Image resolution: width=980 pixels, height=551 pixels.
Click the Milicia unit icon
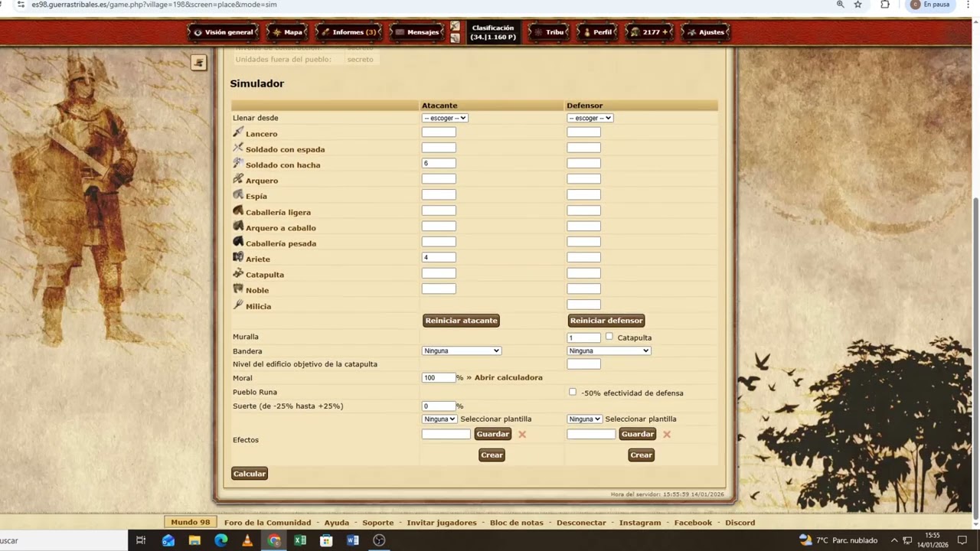coord(238,305)
